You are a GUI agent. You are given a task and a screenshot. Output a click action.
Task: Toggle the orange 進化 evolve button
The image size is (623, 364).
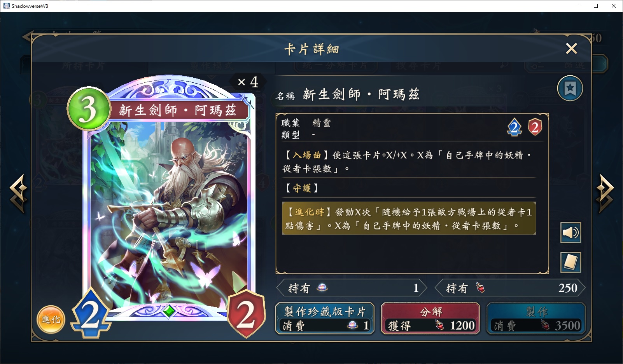coord(51,319)
